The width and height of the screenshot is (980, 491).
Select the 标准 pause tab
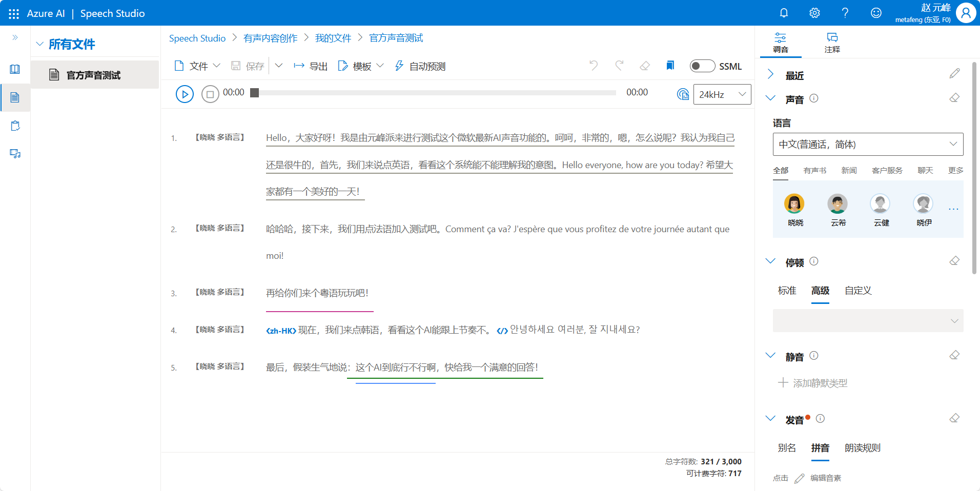click(787, 291)
